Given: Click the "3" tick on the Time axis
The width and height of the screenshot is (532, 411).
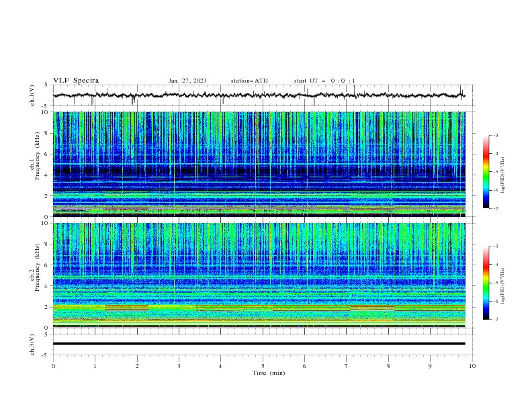Looking at the screenshot, I should tap(179, 366).
